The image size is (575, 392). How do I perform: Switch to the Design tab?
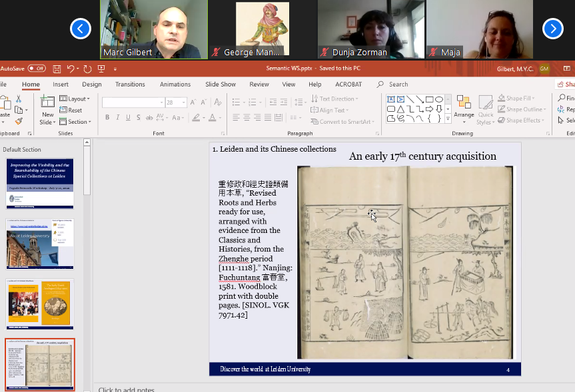click(x=92, y=85)
